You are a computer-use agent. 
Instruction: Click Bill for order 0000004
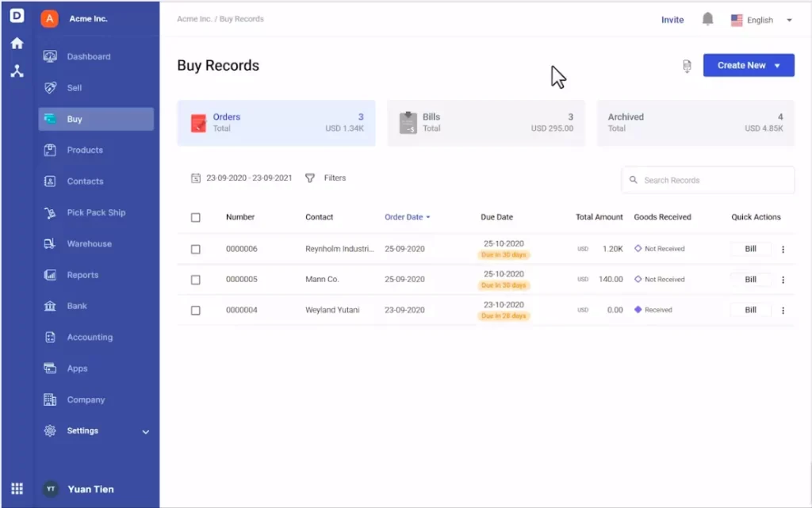tap(750, 310)
